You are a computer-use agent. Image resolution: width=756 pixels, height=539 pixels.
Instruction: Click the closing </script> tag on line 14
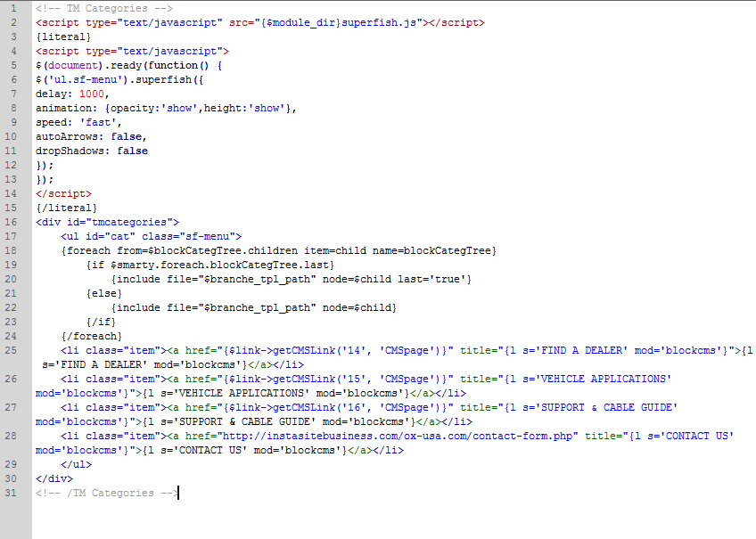[x=63, y=193]
